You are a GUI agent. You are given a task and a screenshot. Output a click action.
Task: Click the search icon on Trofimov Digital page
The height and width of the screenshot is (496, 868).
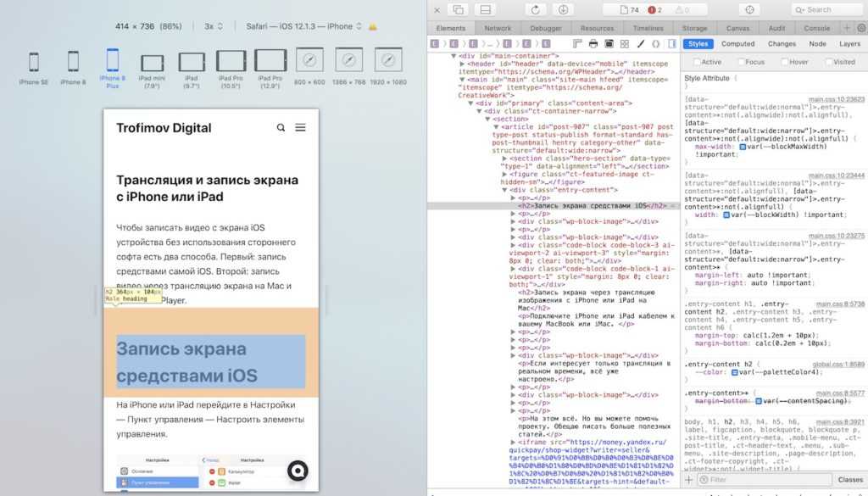point(281,128)
